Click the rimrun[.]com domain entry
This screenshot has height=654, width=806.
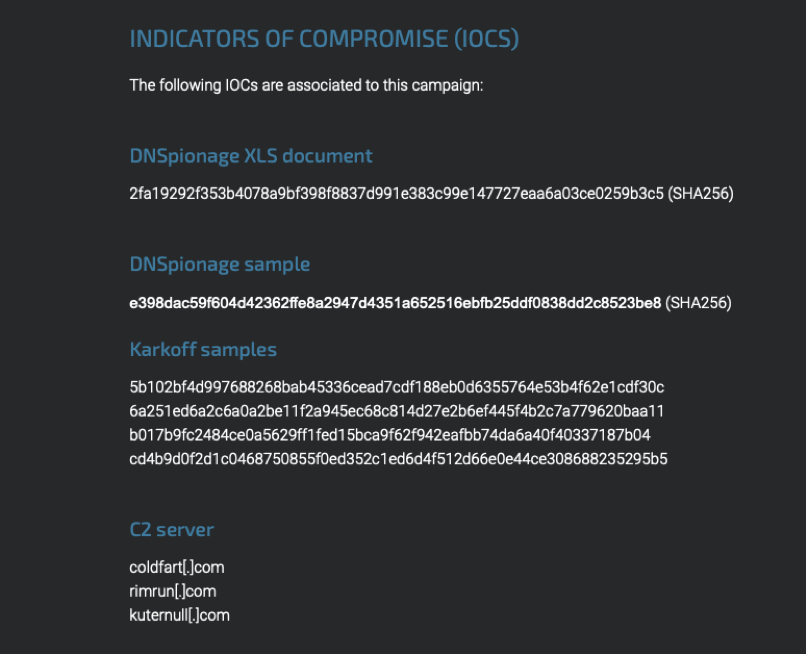tap(172, 591)
